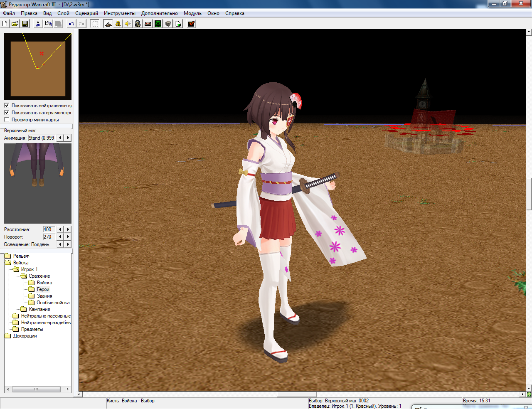Copy the selection using the copy icon

tap(48, 24)
